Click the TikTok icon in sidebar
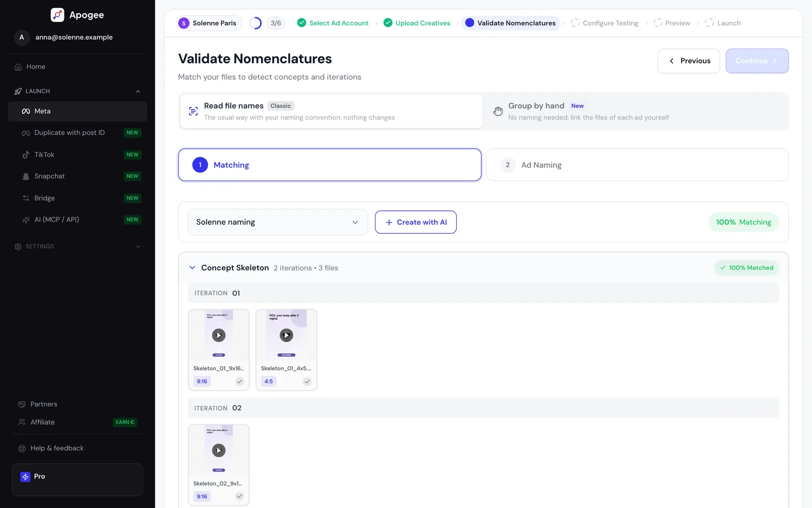The width and height of the screenshot is (812, 508). tap(26, 154)
